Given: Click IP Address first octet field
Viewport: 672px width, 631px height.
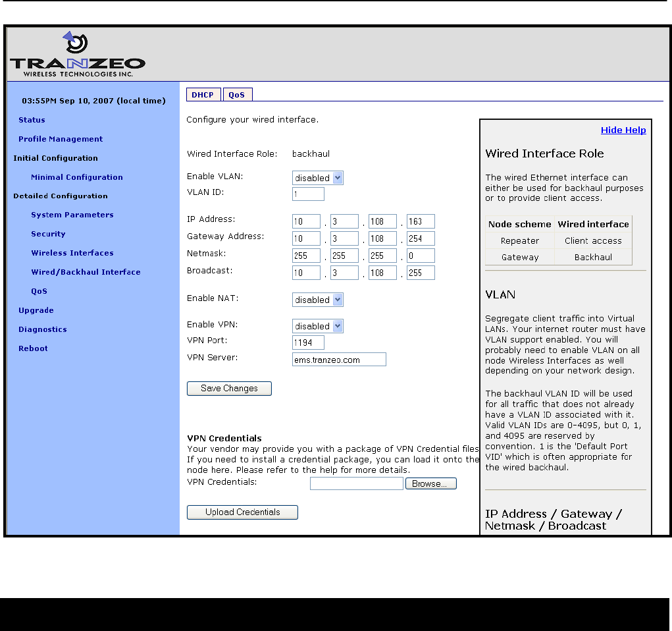Looking at the screenshot, I should tap(306, 221).
